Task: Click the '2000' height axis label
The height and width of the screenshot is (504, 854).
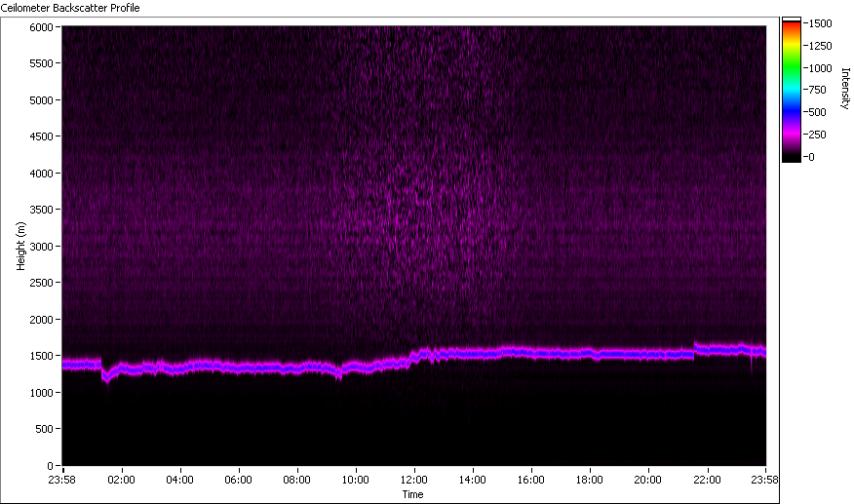Action: (x=41, y=320)
